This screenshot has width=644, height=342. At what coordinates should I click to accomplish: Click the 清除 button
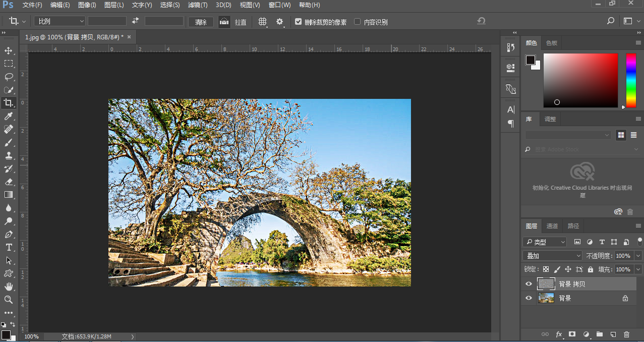(x=201, y=22)
